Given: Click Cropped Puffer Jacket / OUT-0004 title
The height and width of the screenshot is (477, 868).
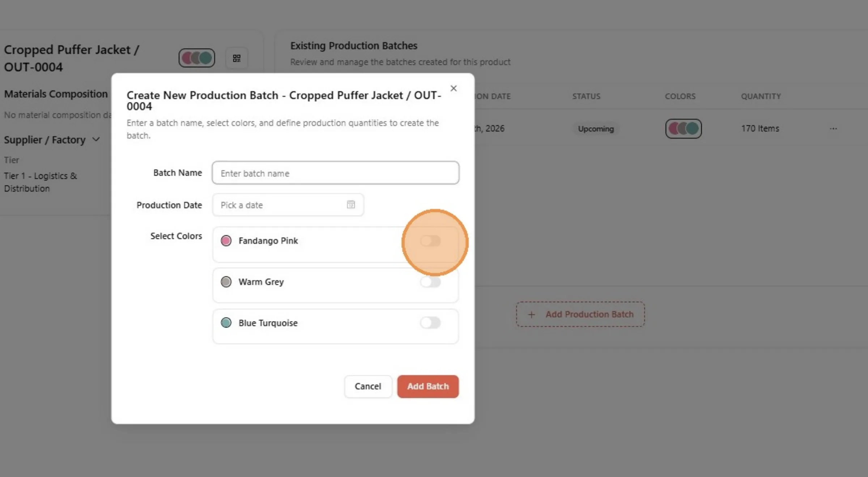Looking at the screenshot, I should [72, 59].
